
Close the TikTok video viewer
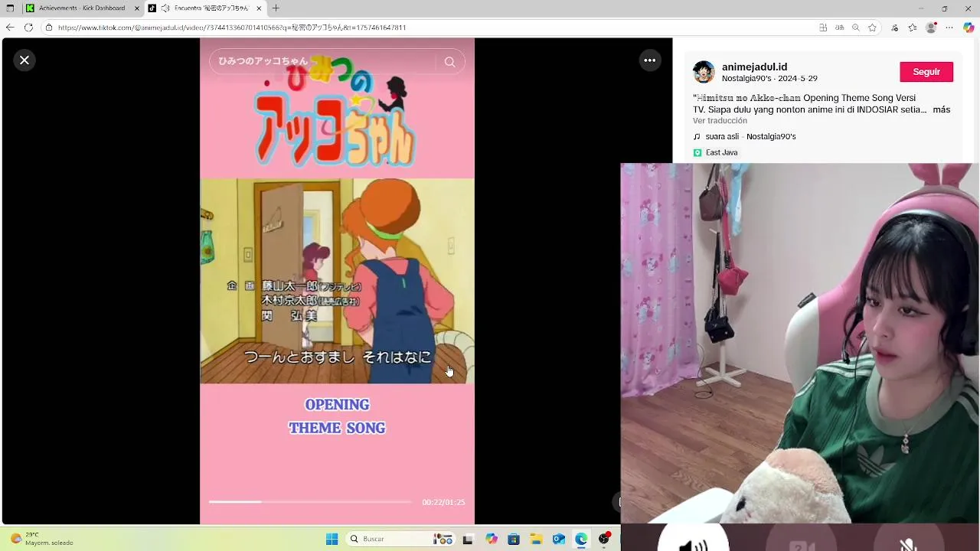[24, 60]
